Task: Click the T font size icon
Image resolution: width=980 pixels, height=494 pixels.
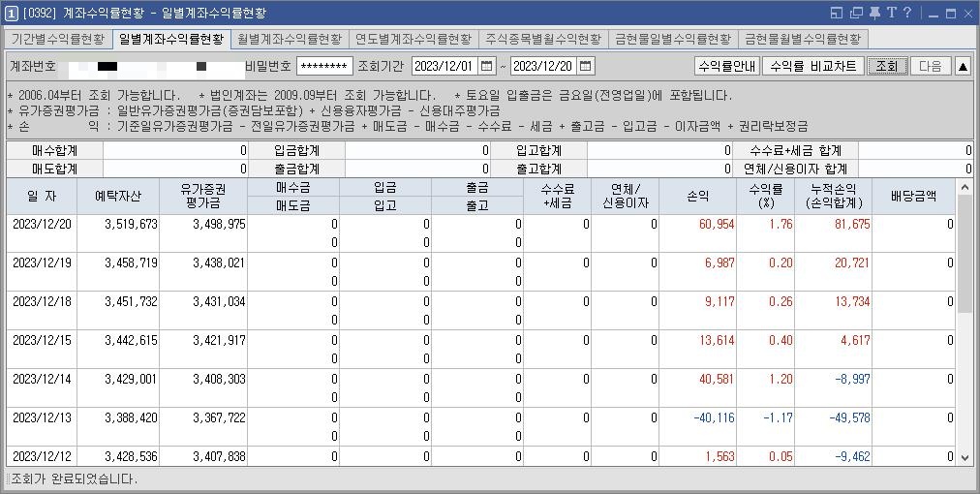Action: point(892,13)
